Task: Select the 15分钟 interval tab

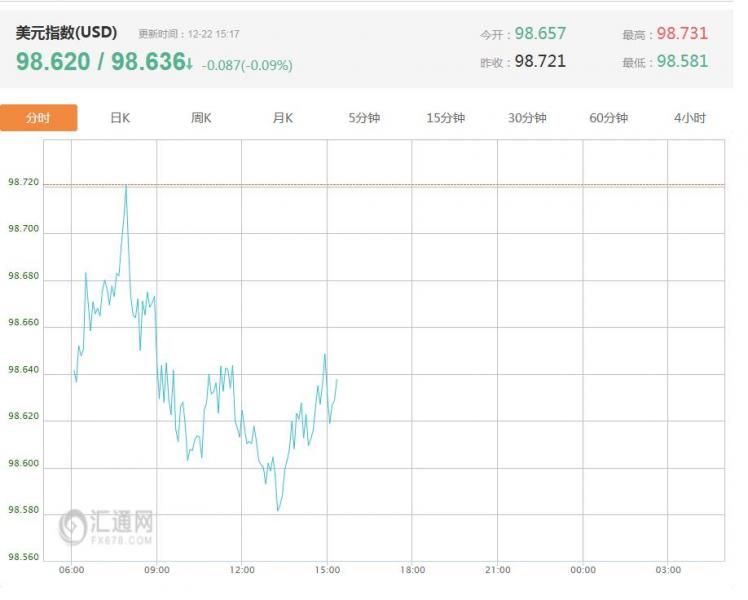Action: (446, 118)
